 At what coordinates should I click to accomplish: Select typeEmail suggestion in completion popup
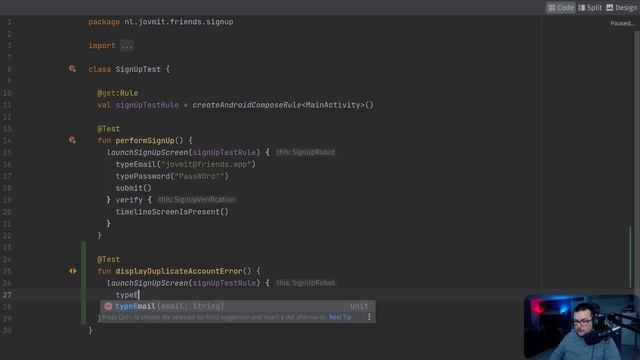(238, 306)
